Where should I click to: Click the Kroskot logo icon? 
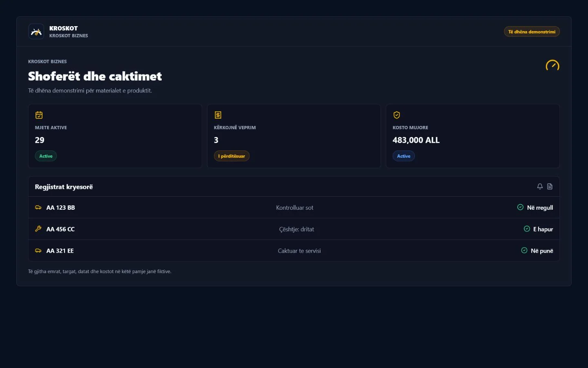coord(36,31)
